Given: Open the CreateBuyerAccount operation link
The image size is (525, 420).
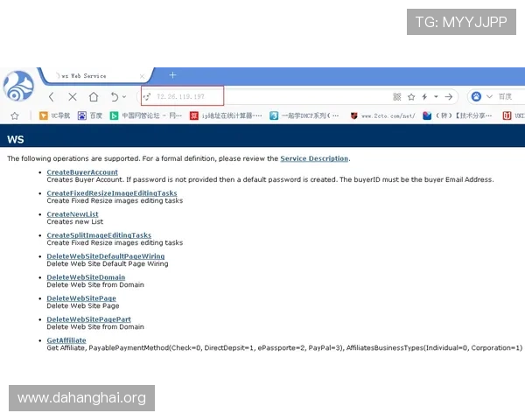Looking at the screenshot, I should (x=82, y=171).
